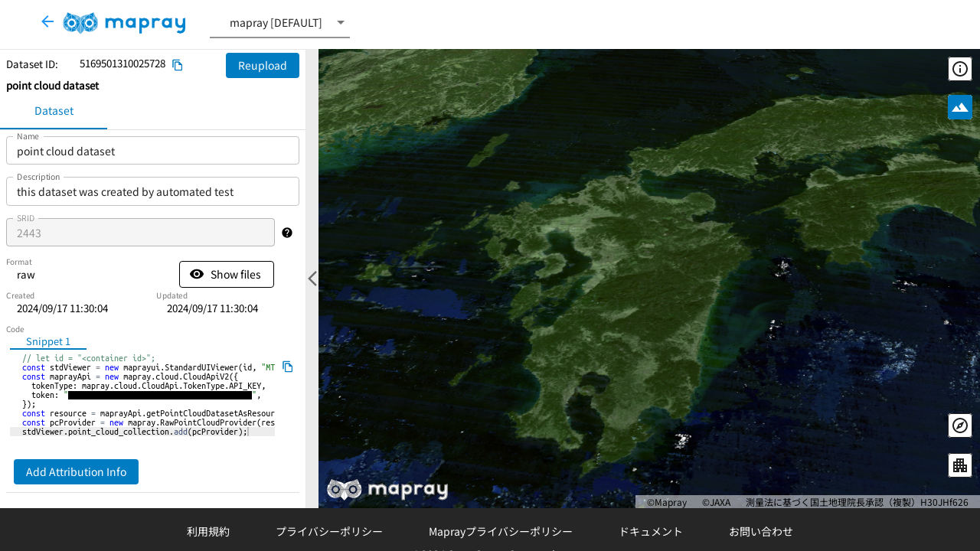Click the Reupload button

263,66
